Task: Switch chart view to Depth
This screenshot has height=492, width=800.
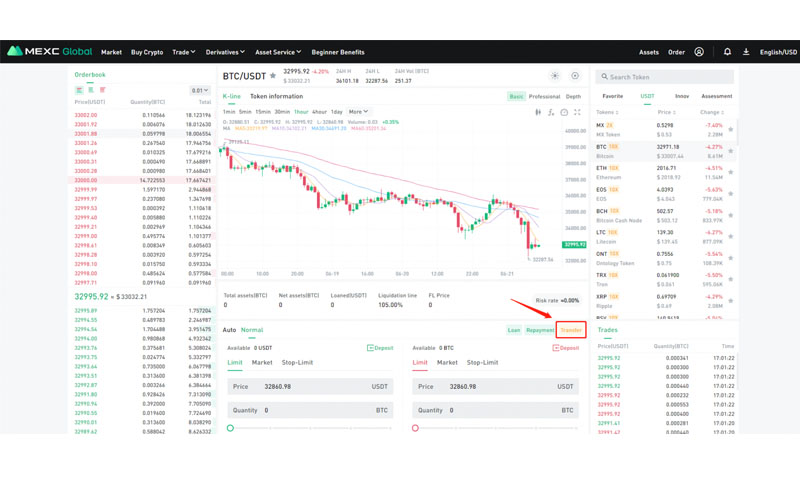Action: click(573, 96)
